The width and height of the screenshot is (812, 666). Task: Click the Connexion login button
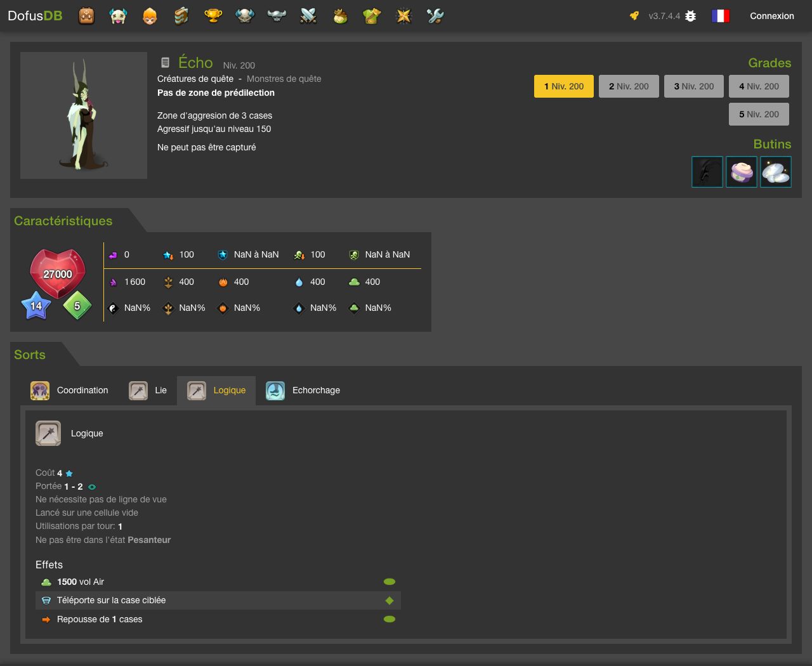pos(772,16)
